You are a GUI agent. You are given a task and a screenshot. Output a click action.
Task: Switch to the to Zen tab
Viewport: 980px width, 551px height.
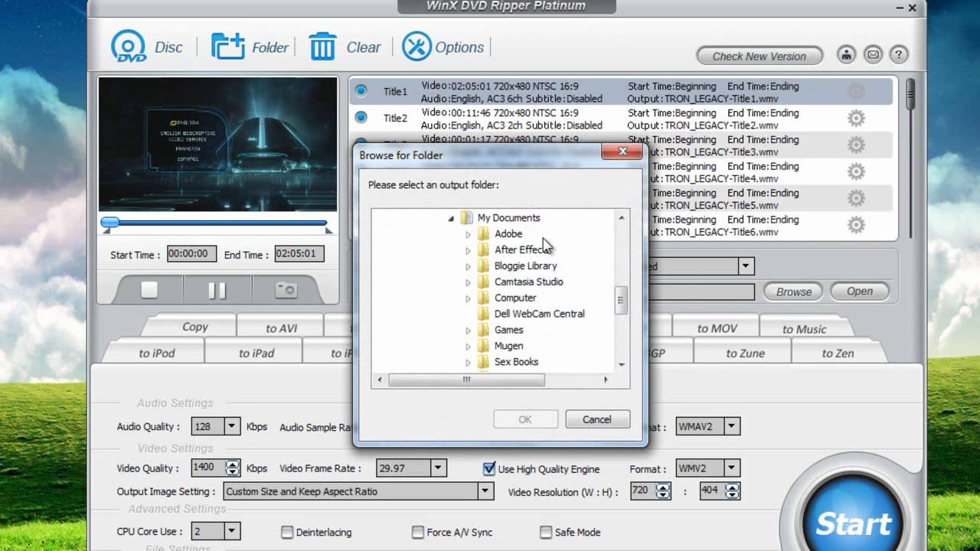838,353
